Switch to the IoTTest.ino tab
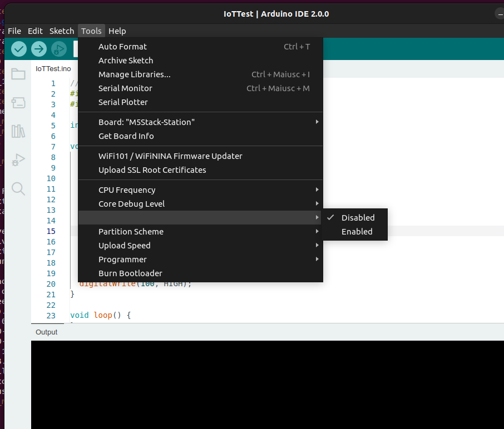The width and height of the screenshot is (504, 429). 53,69
